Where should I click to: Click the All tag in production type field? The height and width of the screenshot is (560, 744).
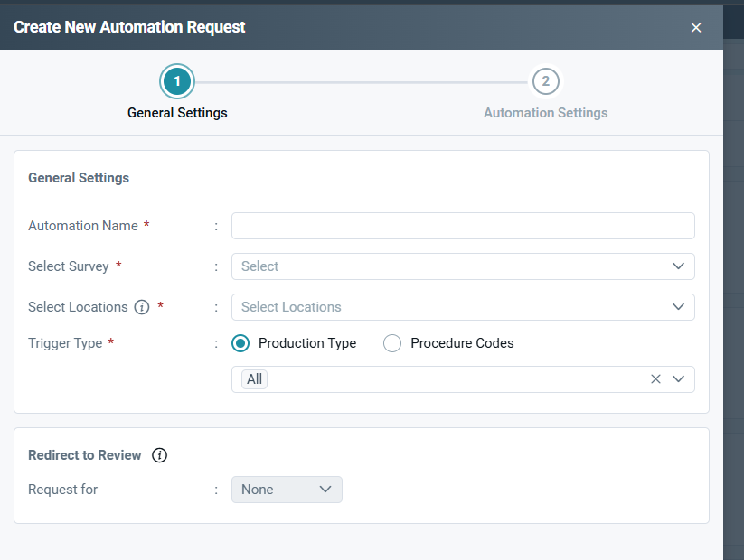[x=254, y=379]
